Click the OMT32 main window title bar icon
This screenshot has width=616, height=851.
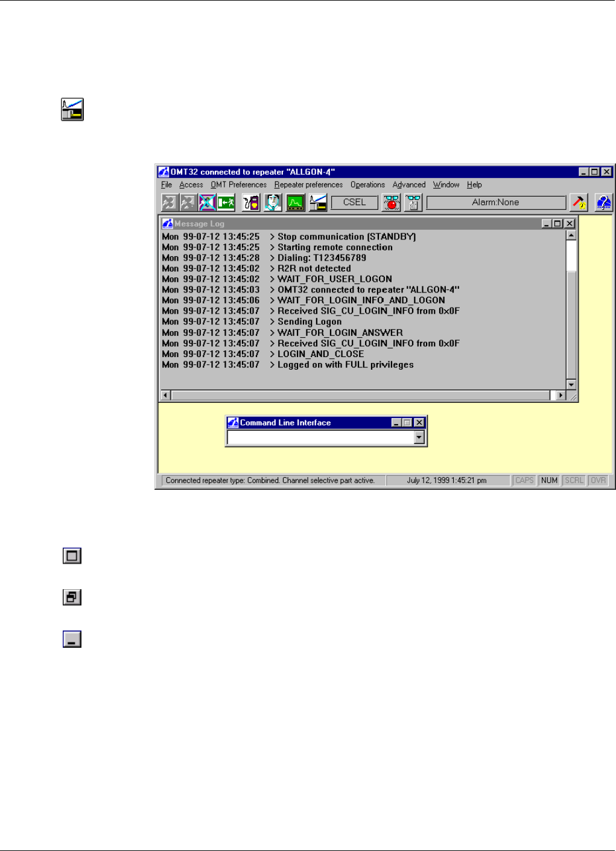[164, 172]
